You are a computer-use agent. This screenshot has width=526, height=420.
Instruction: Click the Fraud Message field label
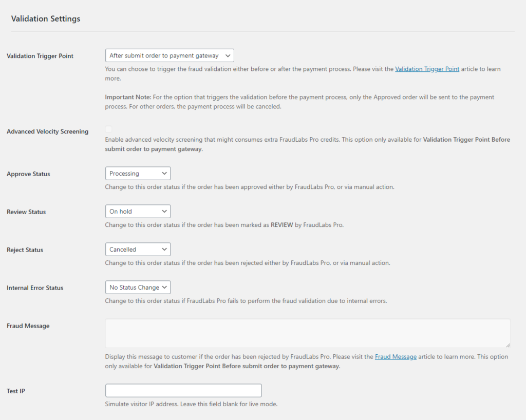tap(28, 326)
